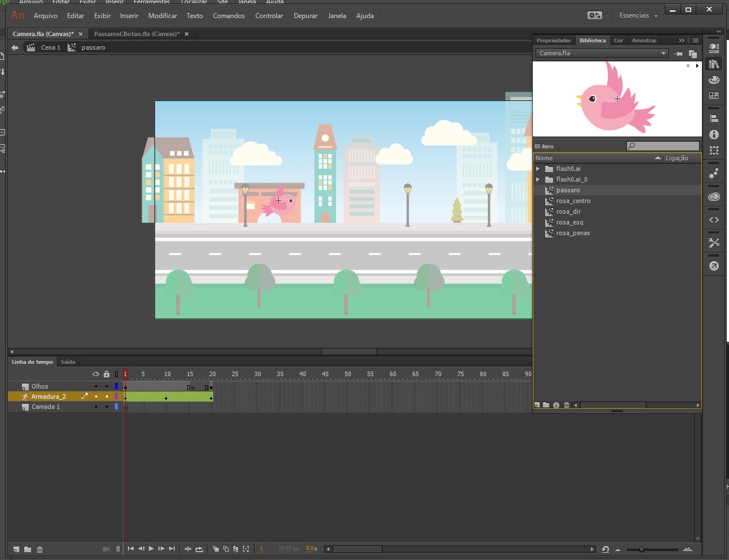The image size is (729, 560).
Task: Select rosa_penas library symbol
Action: click(573, 233)
